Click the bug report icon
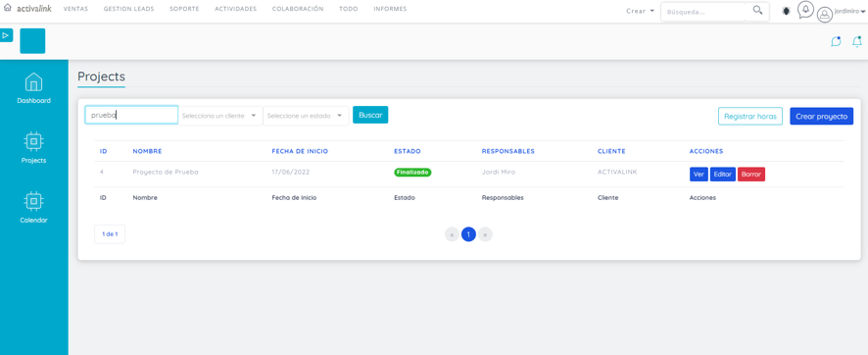Image resolution: width=868 pixels, height=355 pixels. [786, 11]
